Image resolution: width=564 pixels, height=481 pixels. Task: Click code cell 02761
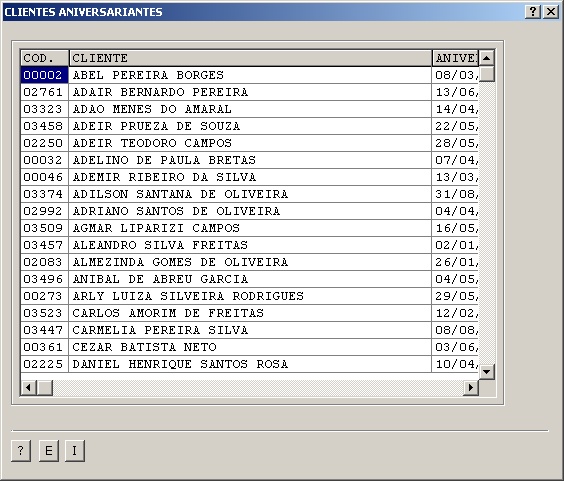click(x=45, y=92)
